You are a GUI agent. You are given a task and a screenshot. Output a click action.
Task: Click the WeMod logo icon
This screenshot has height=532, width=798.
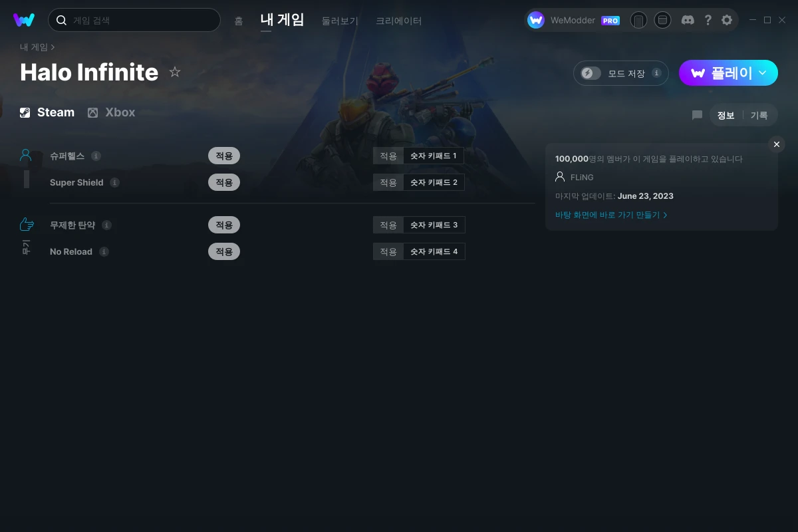24,20
